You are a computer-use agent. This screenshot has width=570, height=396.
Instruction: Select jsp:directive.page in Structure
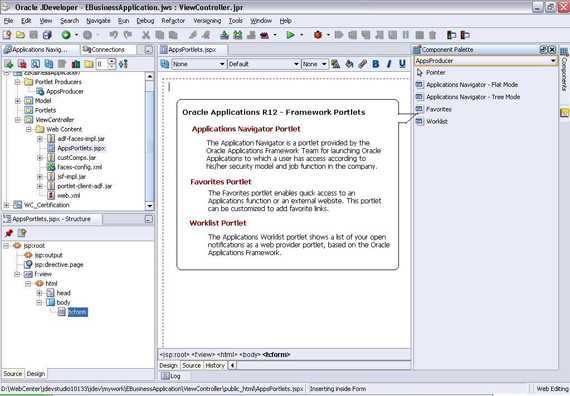59,265
